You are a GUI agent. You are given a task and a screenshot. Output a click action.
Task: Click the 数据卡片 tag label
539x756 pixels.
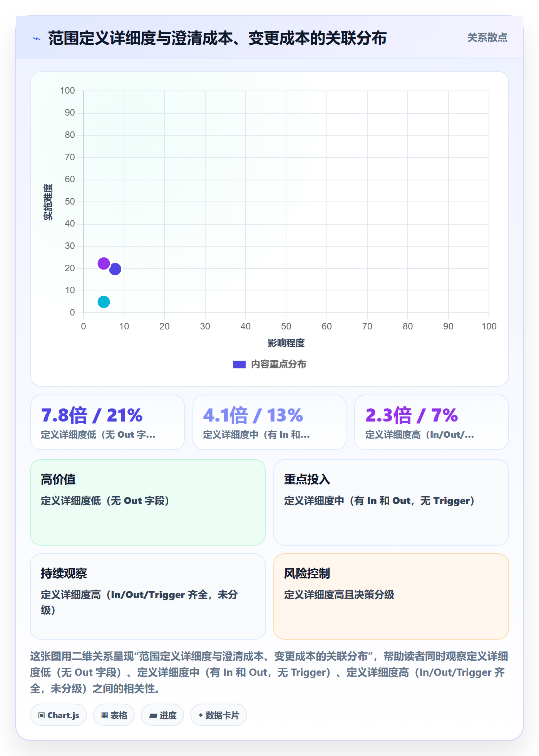point(222,716)
